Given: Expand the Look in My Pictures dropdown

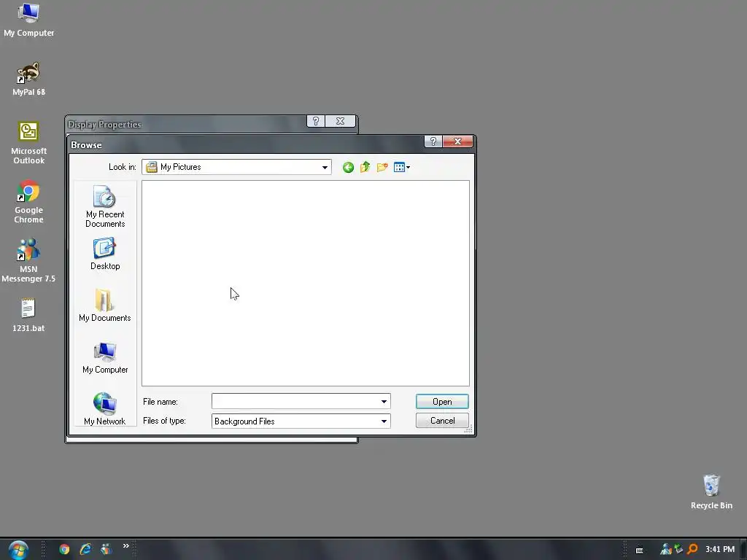Looking at the screenshot, I should [325, 167].
